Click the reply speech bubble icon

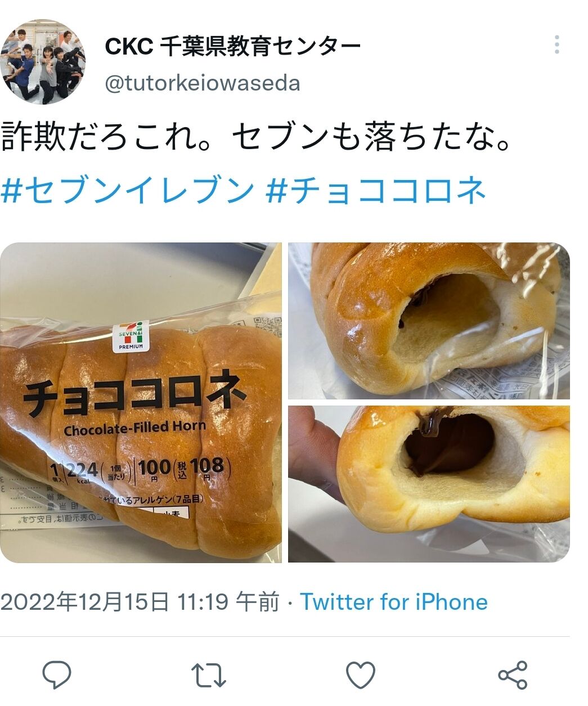[x=57, y=674]
